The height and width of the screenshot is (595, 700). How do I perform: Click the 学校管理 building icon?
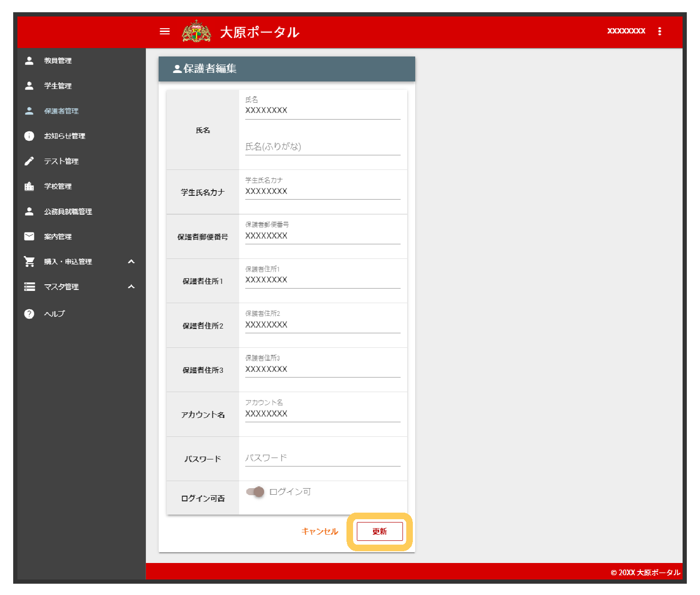point(29,186)
